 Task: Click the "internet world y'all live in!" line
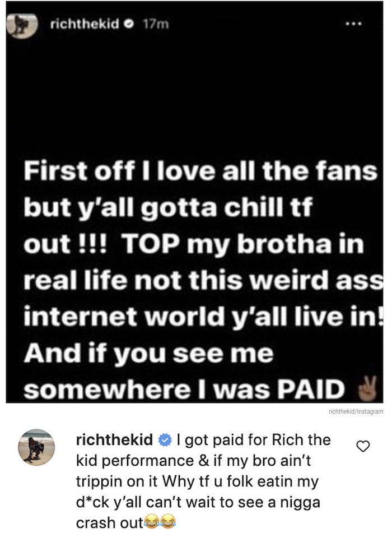click(x=203, y=317)
